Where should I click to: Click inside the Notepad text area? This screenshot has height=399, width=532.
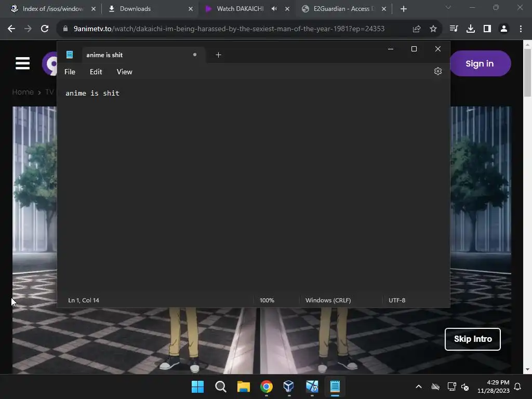(x=254, y=187)
